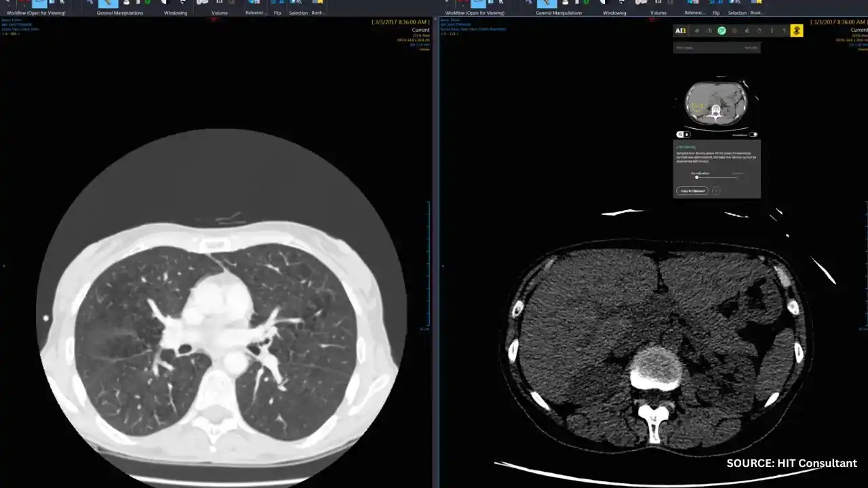
Task: Open the Windowing group in right viewer
Action: (x=614, y=13)
